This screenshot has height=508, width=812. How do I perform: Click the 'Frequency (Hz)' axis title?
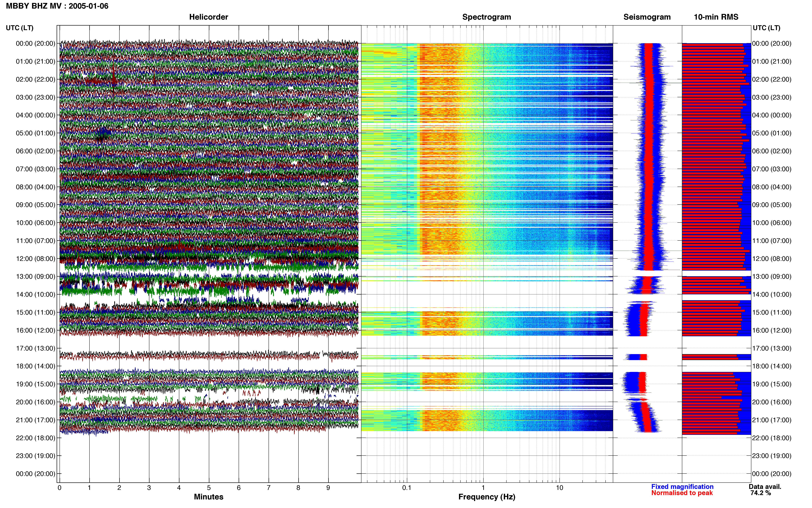487,497
